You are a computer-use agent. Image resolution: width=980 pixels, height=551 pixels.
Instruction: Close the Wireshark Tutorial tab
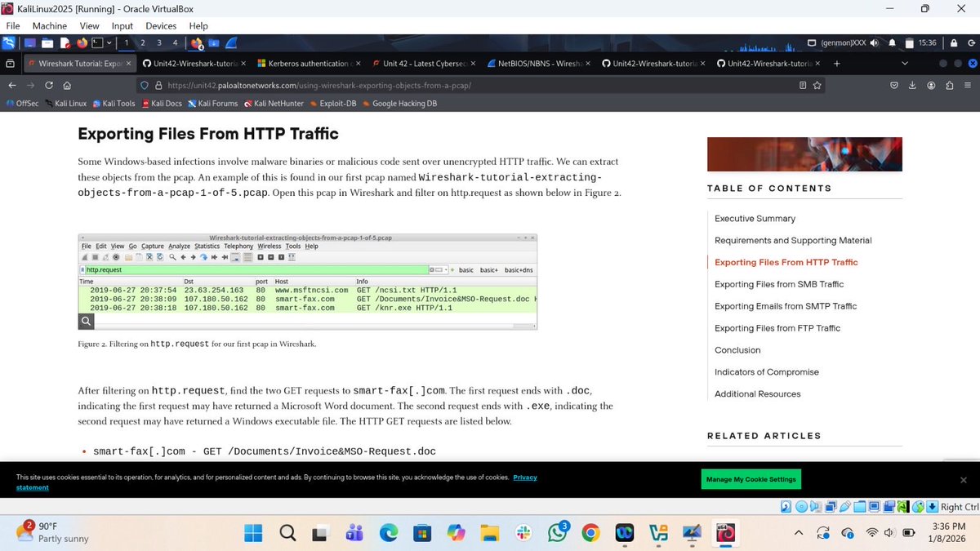click(x=128, y=64)
